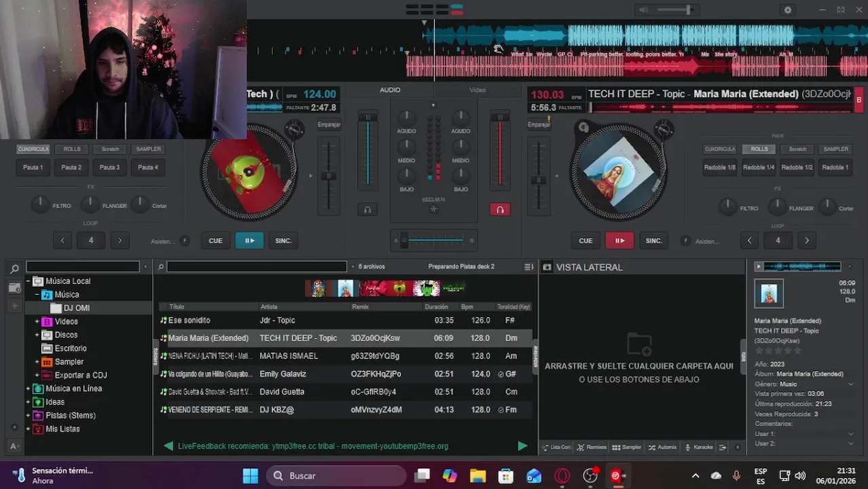Switch to the AUDIO mixer tab
This screenshot has width=868, height=489.
390,90
